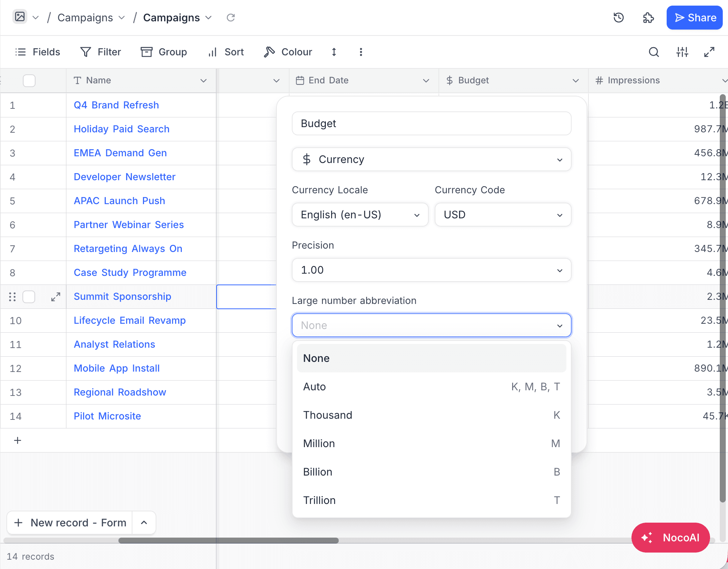Open the Group toolbar item

tap(164, 52)
